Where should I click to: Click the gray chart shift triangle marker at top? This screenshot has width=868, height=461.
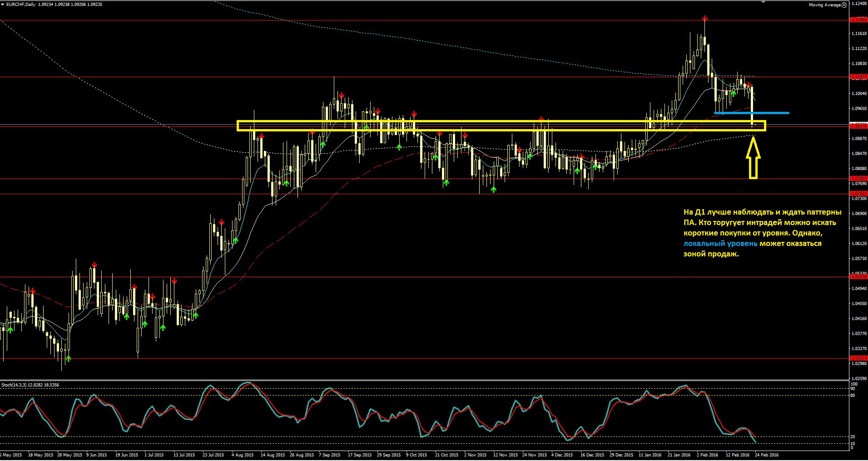coord(763,2)
